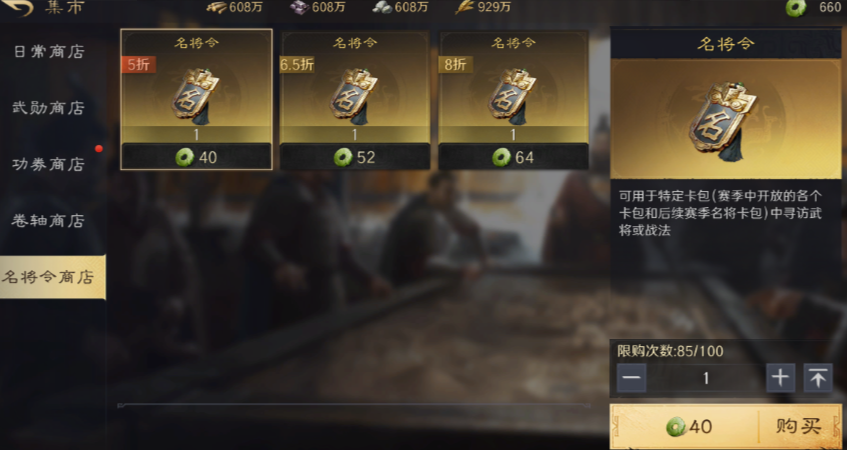847x450 pixels.
Task: Click the large 名将令 preview image
Action: pyautogui.click(x=725, y=119)
